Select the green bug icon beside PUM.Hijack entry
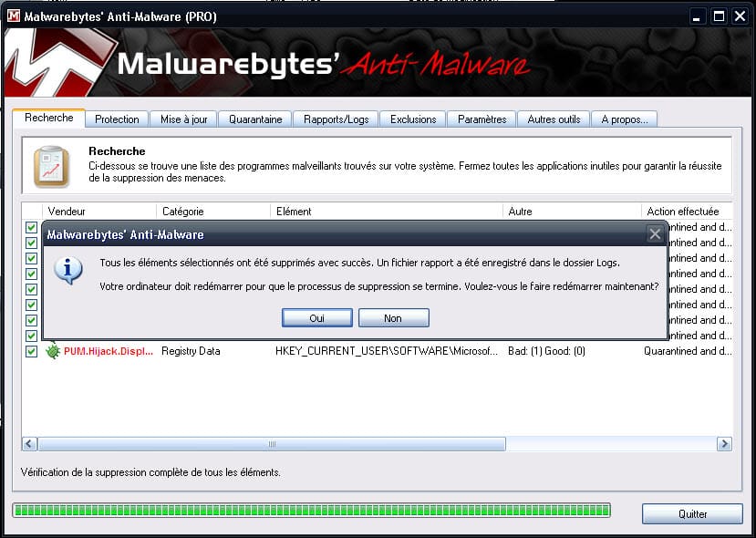Viewport: 756px width, 538px height. (53, 351)
